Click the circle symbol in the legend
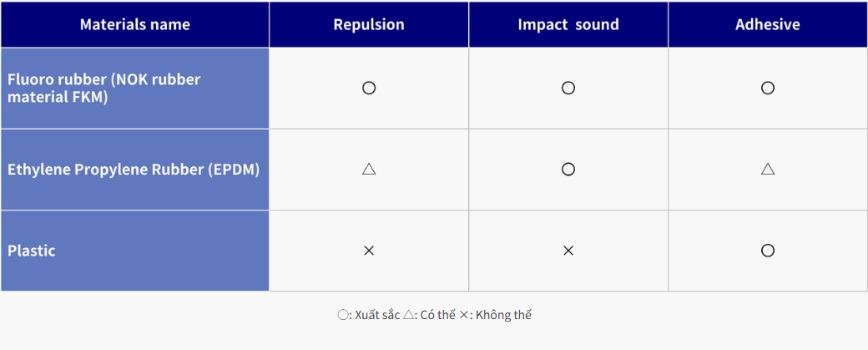This screenshot has height=350, width=868. [343, 315]
